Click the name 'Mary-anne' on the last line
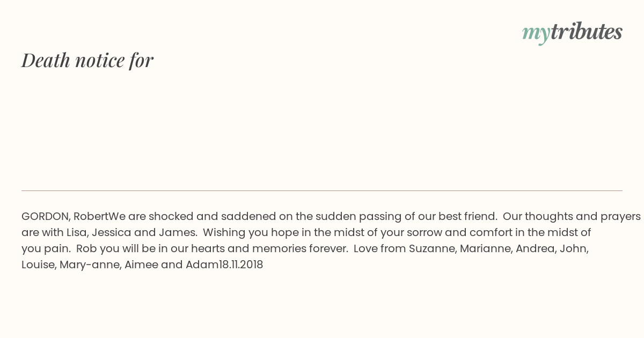This screenshot has height=338, width=644. [89, 265]
